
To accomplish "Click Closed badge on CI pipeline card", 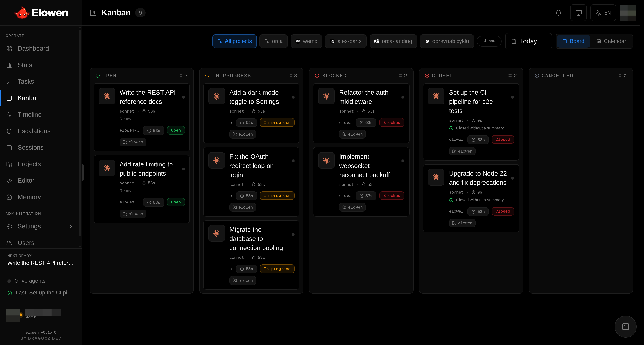I will (x=503, y=139).
